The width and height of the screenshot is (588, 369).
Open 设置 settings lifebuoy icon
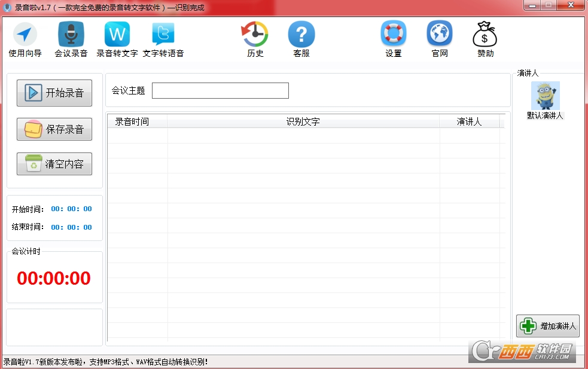[393, 35]
